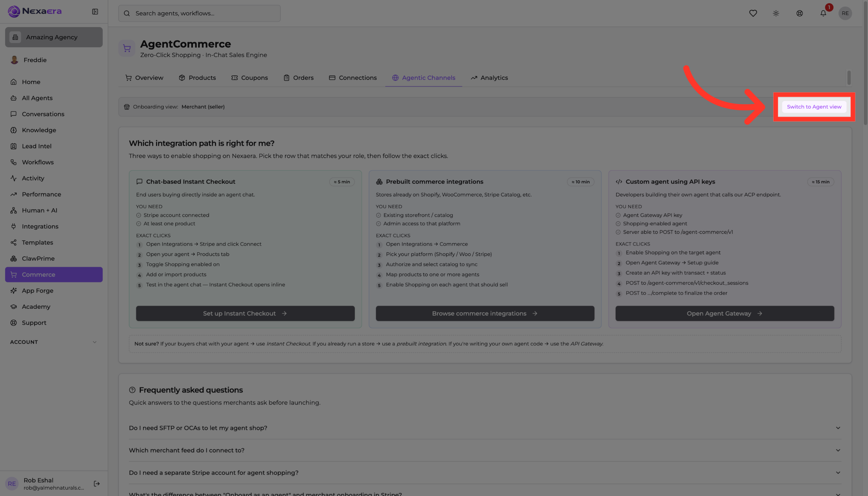Click the logout icon beside Rob Eshal

pos(97,483)
